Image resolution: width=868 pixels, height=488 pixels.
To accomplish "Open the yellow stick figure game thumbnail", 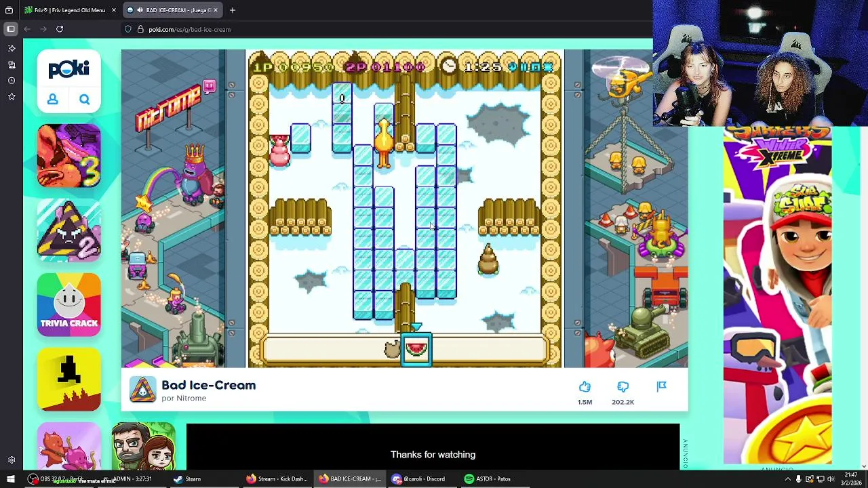I will tap(69, 380).
